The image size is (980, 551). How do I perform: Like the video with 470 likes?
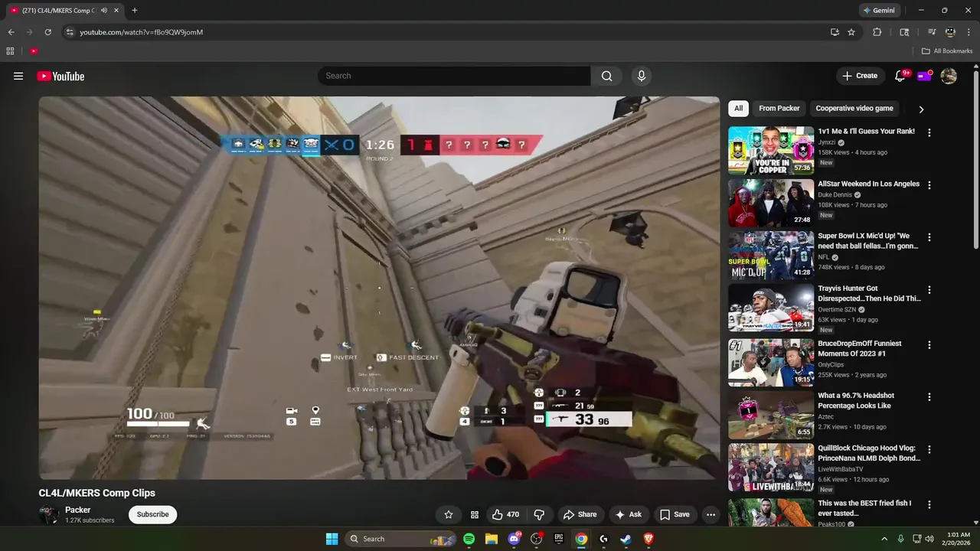point(505,514)
